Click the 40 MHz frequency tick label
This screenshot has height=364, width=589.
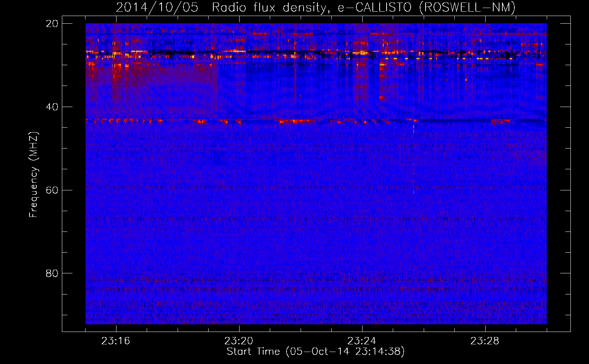pos(52,107)
